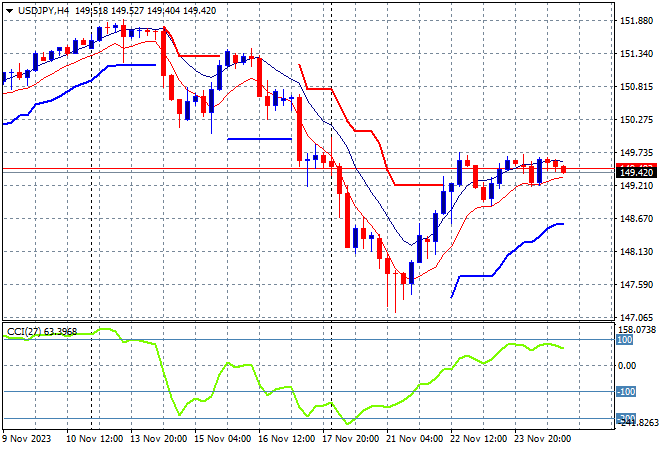Click the 23 Nov 20:00 time label
The height and width of the screenshot is (450, 660).
(x=543, y=439)
